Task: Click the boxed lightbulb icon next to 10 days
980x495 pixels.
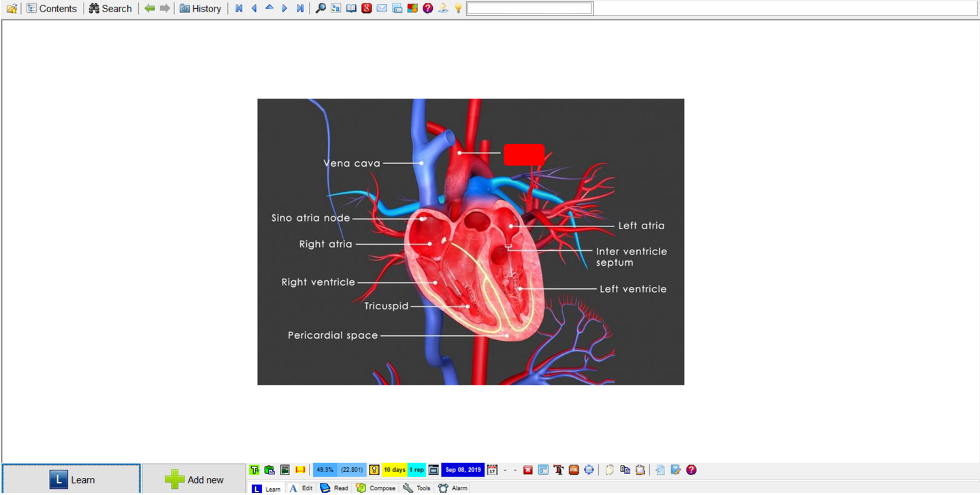Action: click(374, 470)
